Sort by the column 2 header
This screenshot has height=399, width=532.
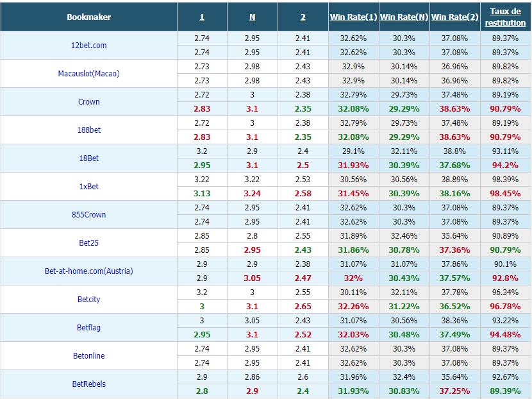pyautogui.click(x=303, y=17)
